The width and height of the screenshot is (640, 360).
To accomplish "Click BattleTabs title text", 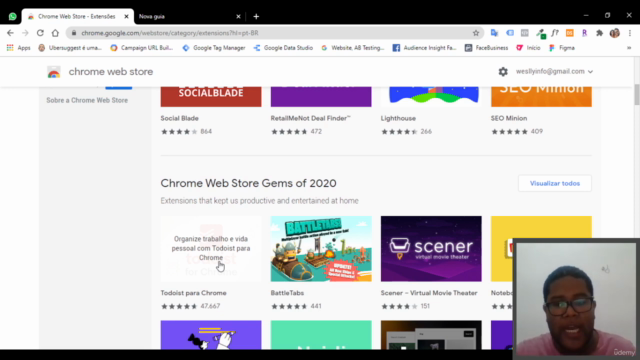I will [x=287, y=293].
